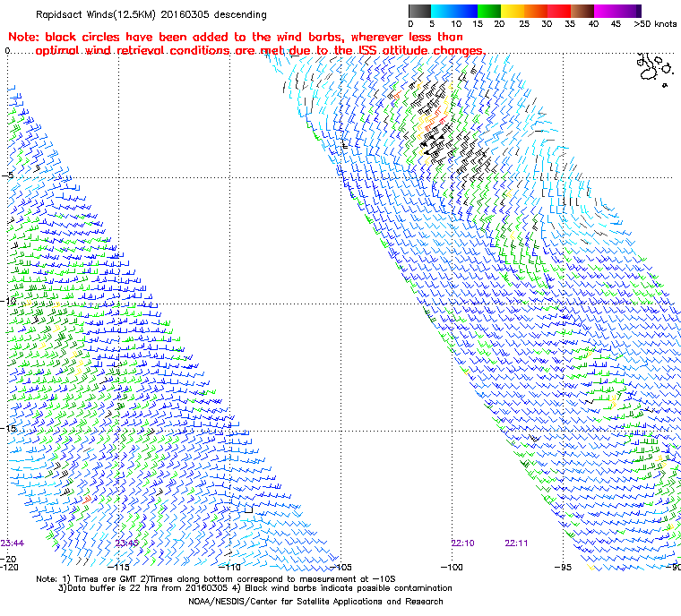Click the yellow 20-25 knots color segment

click(x=513, y=11)
